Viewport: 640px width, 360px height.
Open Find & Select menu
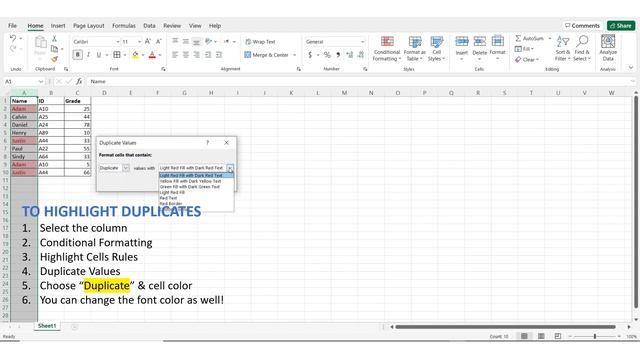(x=582, y=49)
